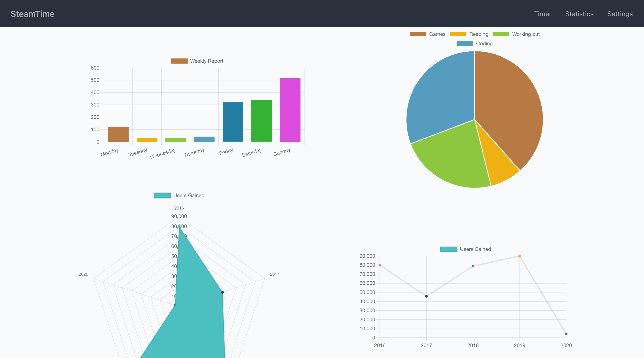Click the 2020 data point on line chart

(x=566, y=334)
